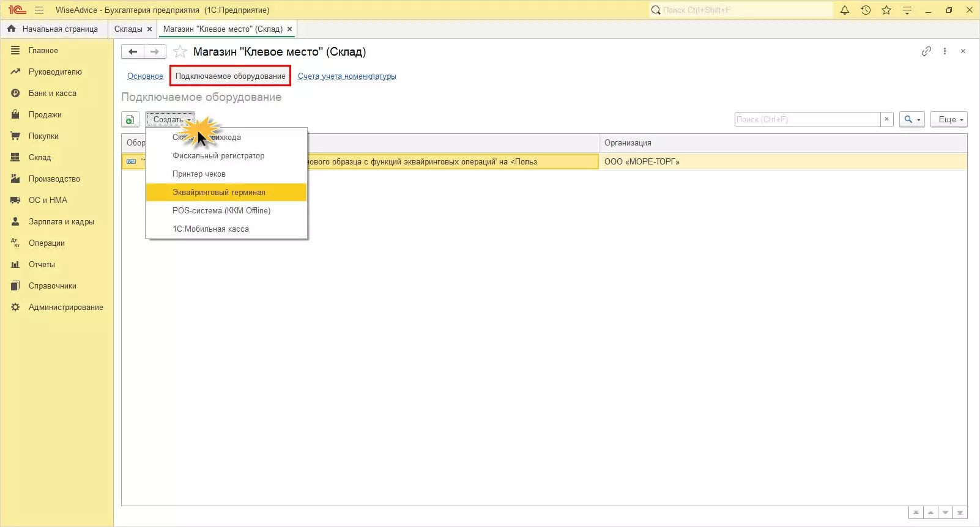
Task: Open the Продажи section
Action: coord(45,115)
